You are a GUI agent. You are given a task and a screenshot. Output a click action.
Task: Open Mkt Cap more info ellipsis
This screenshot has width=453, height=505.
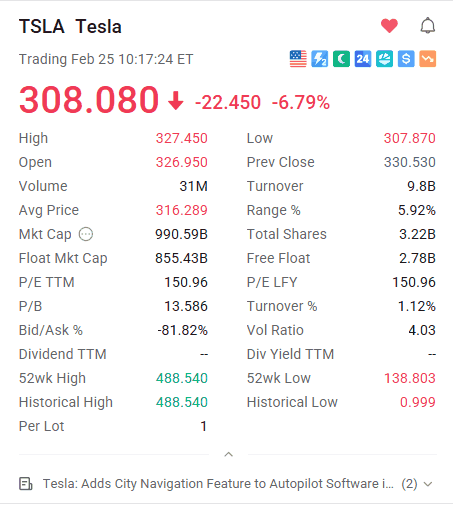click(x=86, y=234)
